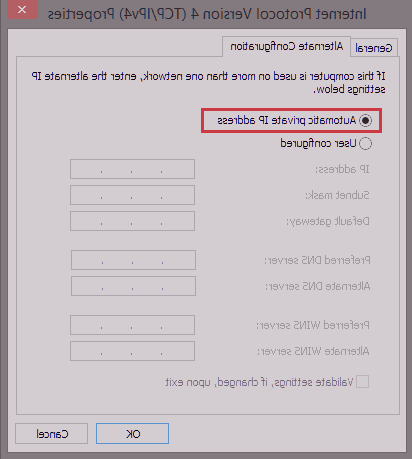This screenshot has height=459, width=412.
Task: Select Automatic private IP address radio button
Action: point(365,120)
